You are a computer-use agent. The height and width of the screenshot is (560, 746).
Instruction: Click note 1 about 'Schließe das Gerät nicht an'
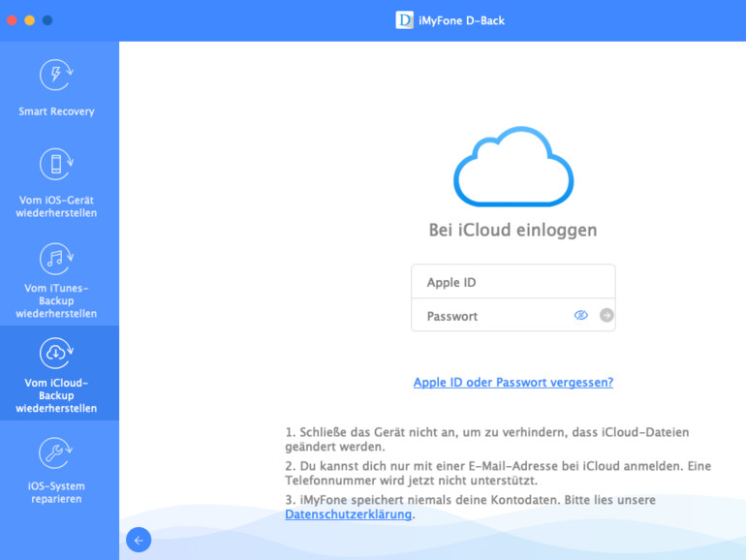487,439
